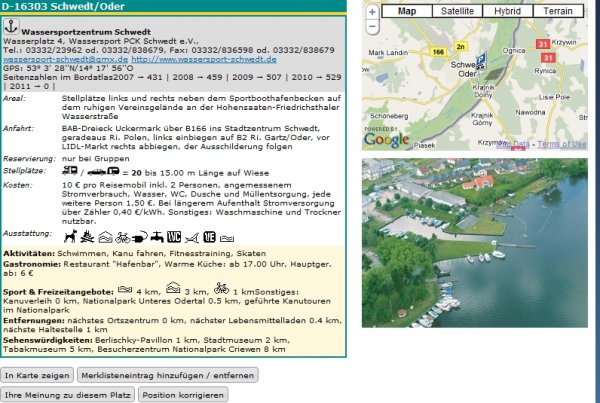Click the bicycle amenity icon
Viewport: 600px width, 403px height.
point(124,237)
